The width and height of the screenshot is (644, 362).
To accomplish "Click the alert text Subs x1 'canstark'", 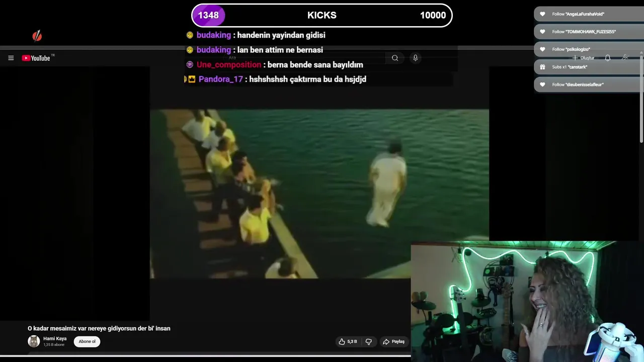I will tap(570, 67).
